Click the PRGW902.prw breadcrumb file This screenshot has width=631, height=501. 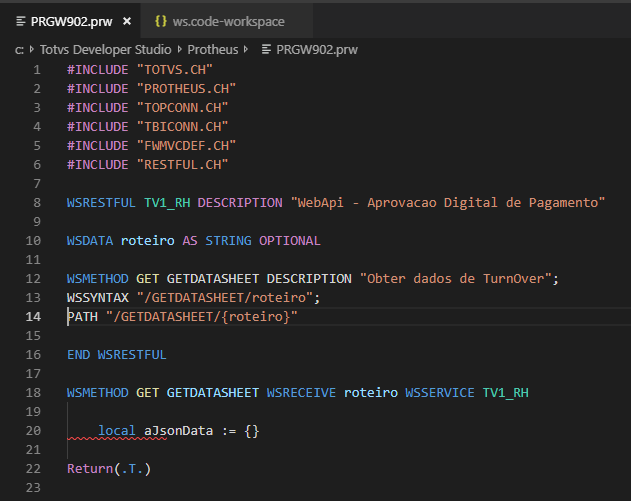click(x=317, y=49)
